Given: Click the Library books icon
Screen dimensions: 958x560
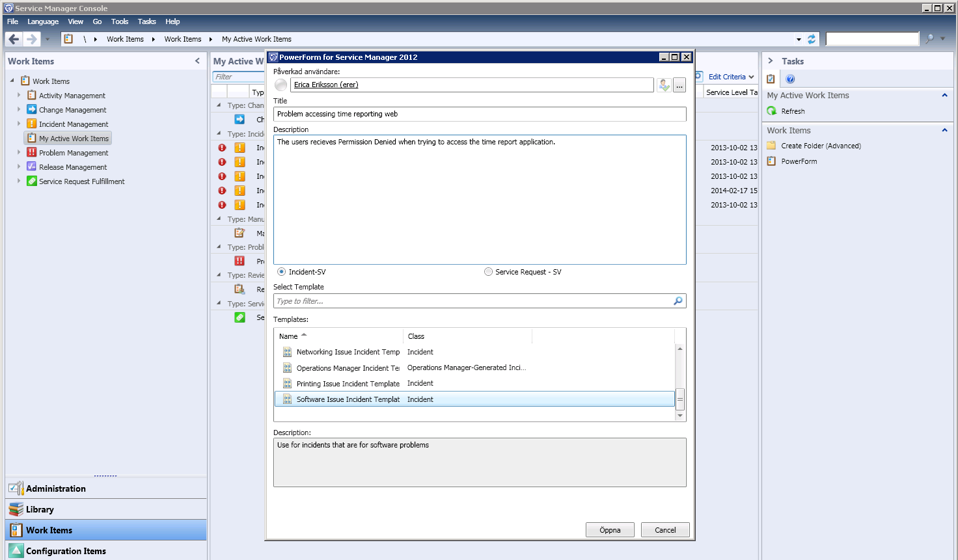Looking at the screenshot, I should tap(16, 509).
